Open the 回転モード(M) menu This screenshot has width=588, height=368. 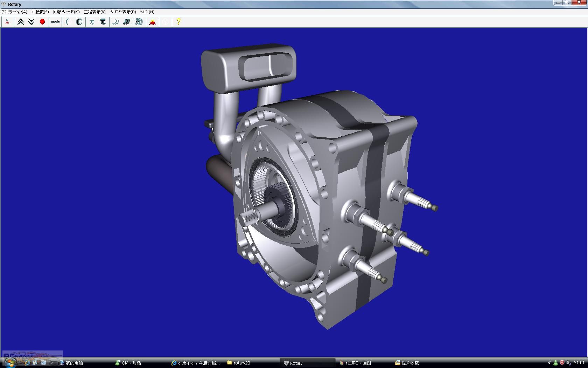(x=66, y=12)
